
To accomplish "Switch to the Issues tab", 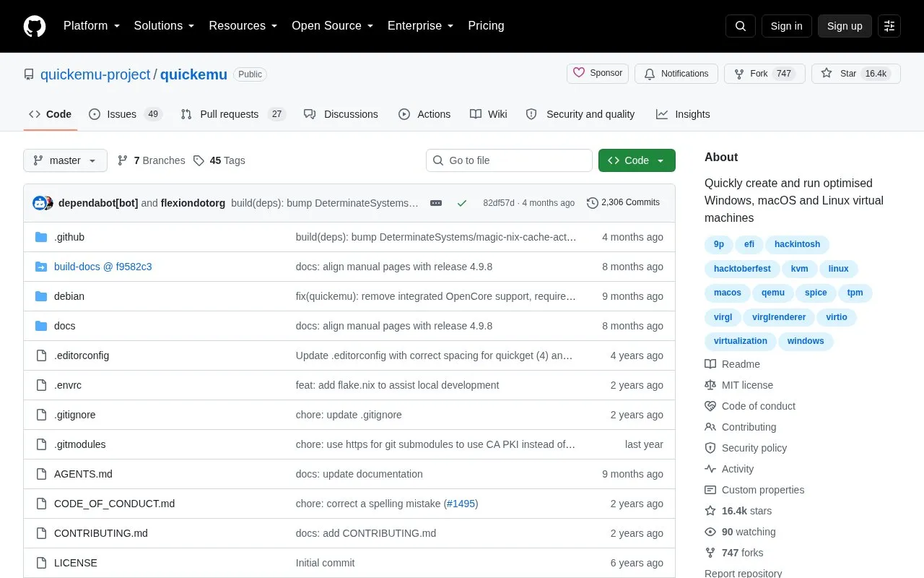I will tap(126, 114).
